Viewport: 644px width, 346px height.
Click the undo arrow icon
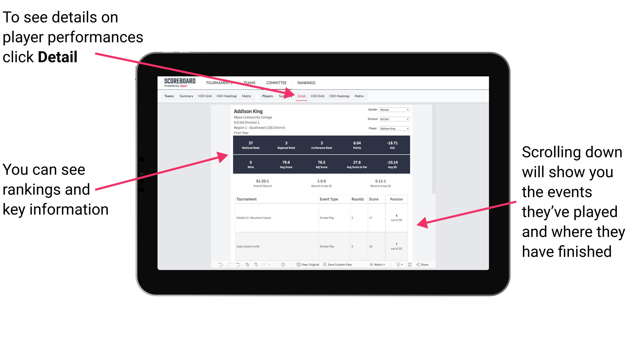[217, 266]
